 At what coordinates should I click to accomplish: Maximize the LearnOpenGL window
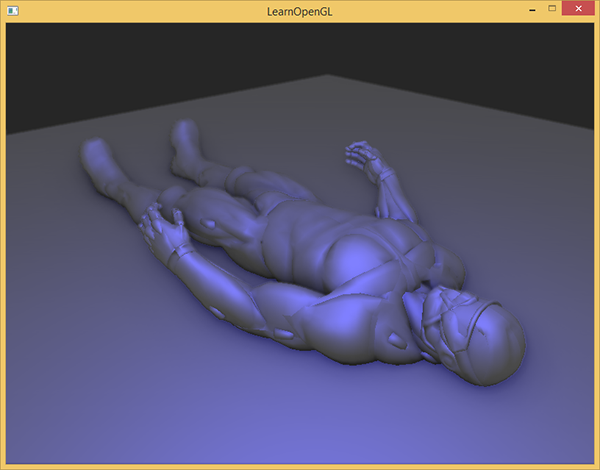552,9
